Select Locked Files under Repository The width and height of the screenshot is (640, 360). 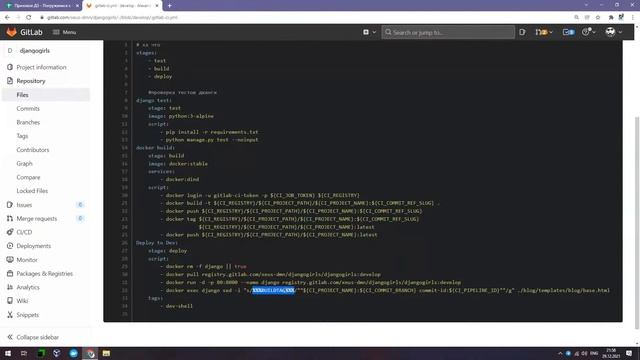32,191
